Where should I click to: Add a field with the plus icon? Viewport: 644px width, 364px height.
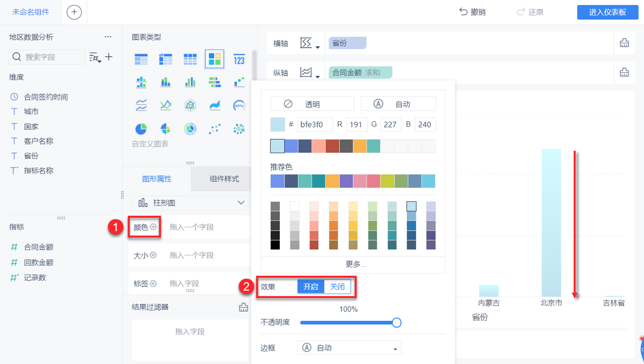pos(109,57)
